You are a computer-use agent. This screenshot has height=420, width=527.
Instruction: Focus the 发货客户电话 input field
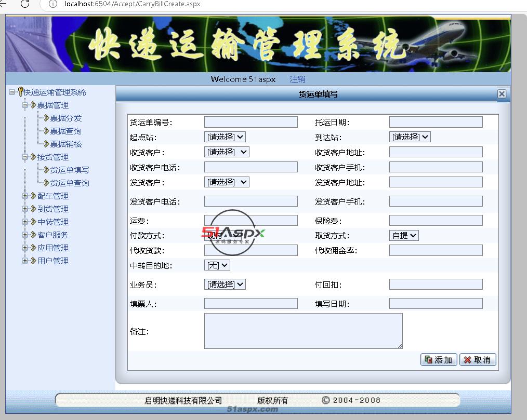[251, 201]
